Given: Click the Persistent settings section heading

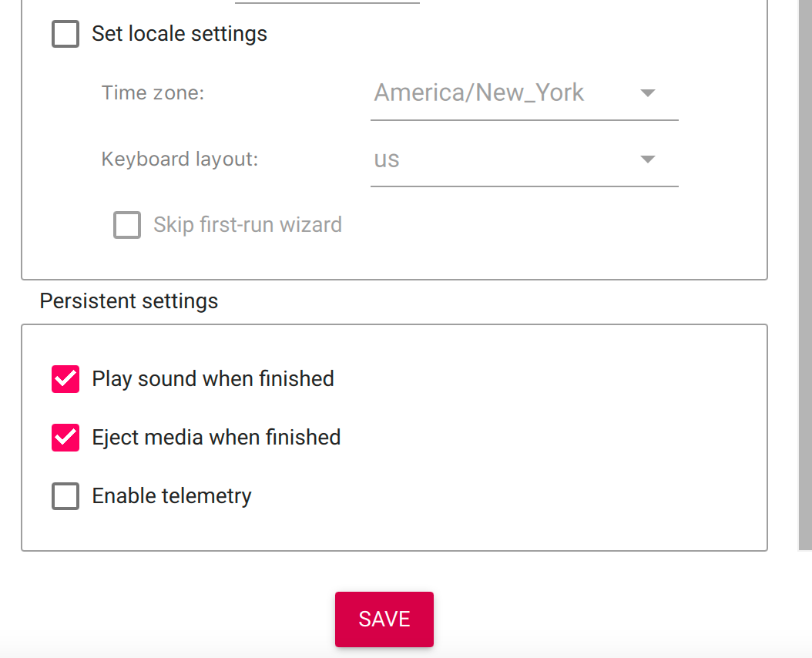Looking at the screenshot, I should [x=128, y=300].
